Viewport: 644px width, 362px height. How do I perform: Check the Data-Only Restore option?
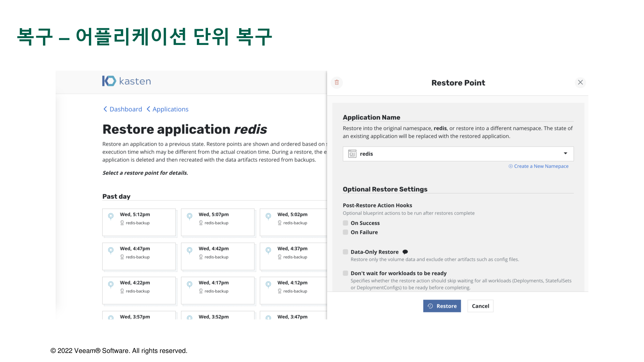pyautogui.click(x=345, y=252)
